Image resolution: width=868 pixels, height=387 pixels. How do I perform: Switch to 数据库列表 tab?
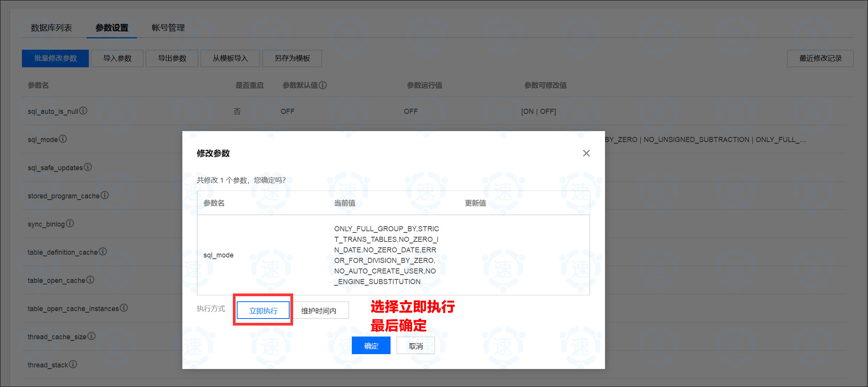tap(51, 28)
